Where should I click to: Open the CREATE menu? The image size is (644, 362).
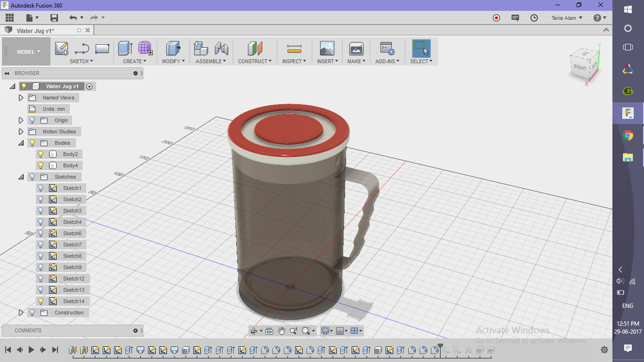click(x=135, y=61)
